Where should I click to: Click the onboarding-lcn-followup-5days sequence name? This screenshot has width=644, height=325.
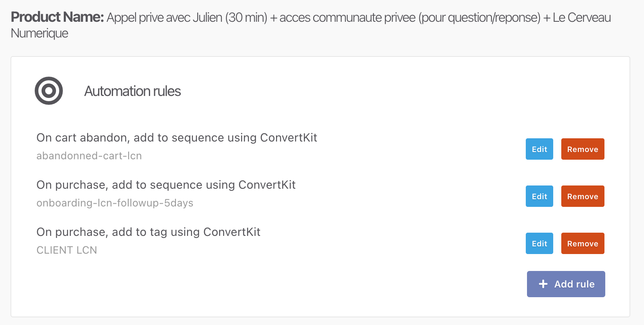tap(115, 203)
